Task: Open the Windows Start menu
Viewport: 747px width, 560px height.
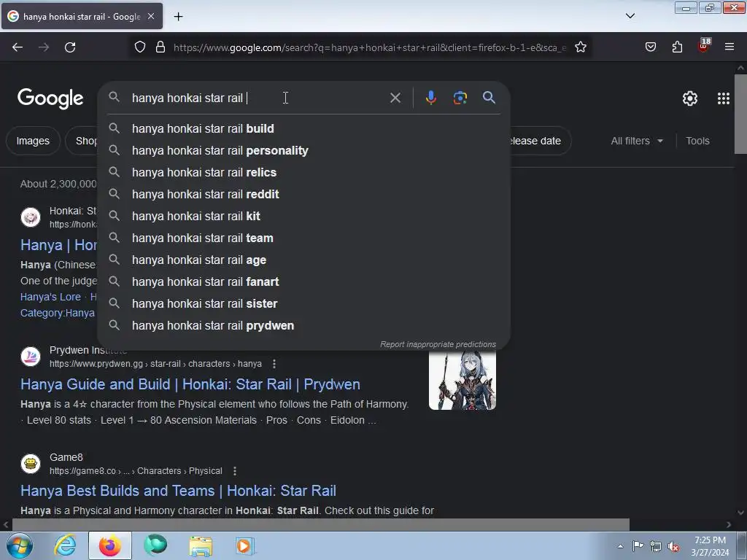Action: coord(20,545)
